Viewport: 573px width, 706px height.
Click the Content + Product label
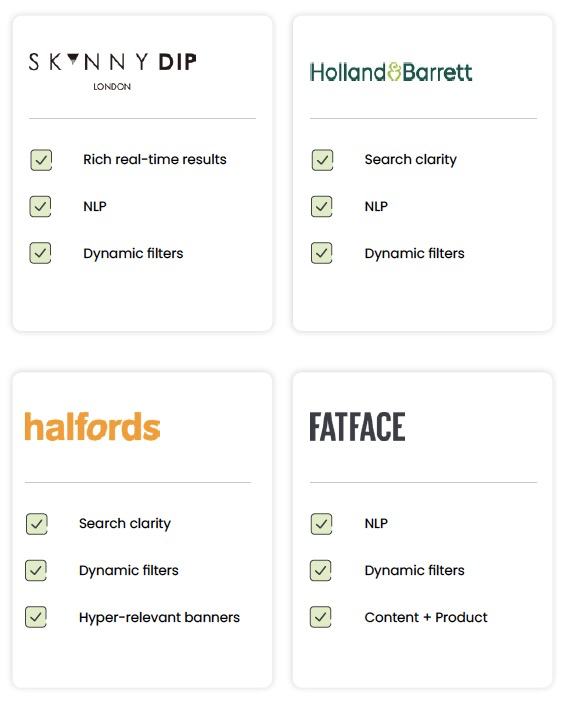tap(426, 617)
